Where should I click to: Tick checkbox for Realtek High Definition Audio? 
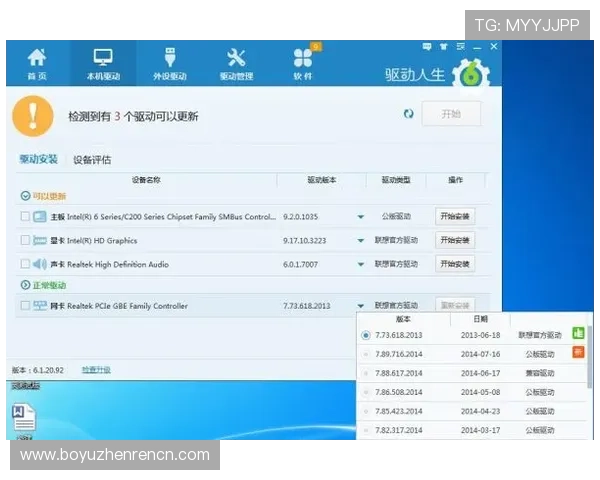click(x=25, y=264)
